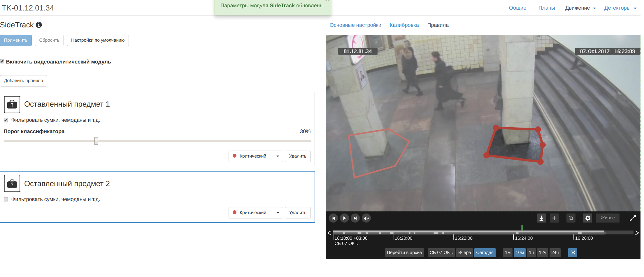Click the Живое live button
Screen dimensions: 644x277
pyautogui.click(x=608, y=218)
